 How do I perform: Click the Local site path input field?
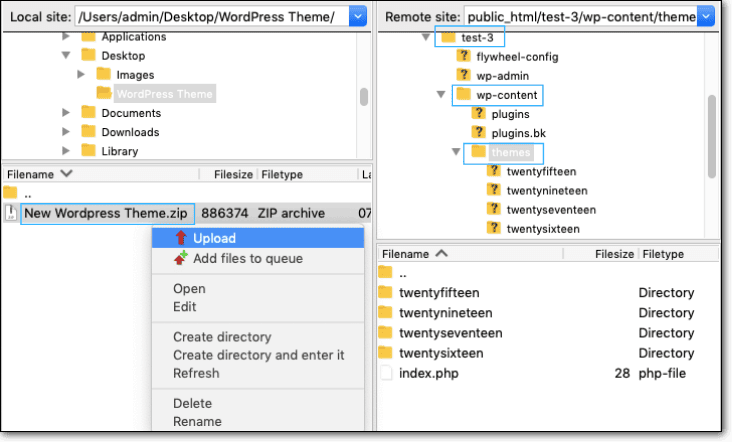(211, 17)
